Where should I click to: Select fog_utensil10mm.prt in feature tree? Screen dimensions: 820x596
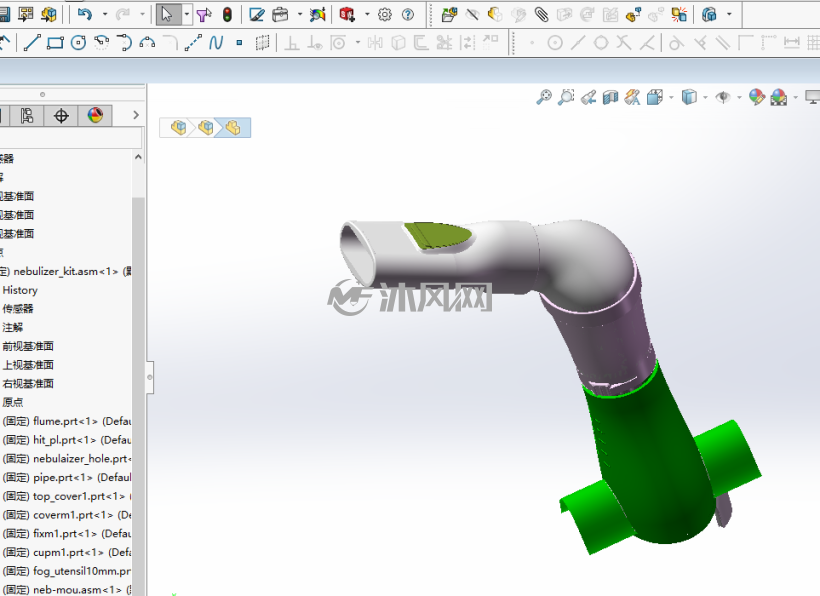82,571
